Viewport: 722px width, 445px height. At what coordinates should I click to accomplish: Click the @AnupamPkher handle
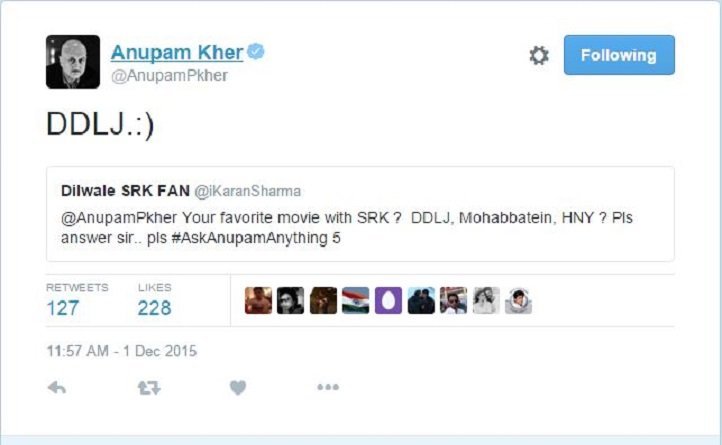point(169,76)
